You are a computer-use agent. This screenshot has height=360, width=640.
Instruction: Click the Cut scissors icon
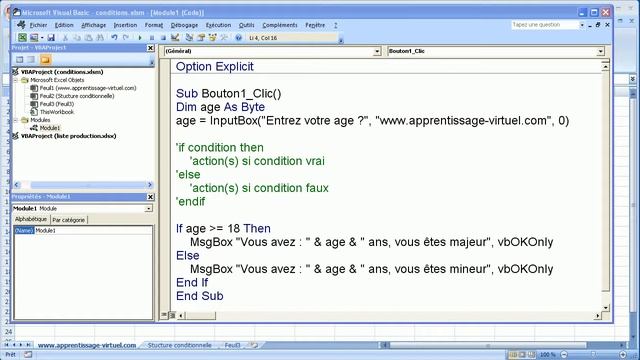point(65,38)
